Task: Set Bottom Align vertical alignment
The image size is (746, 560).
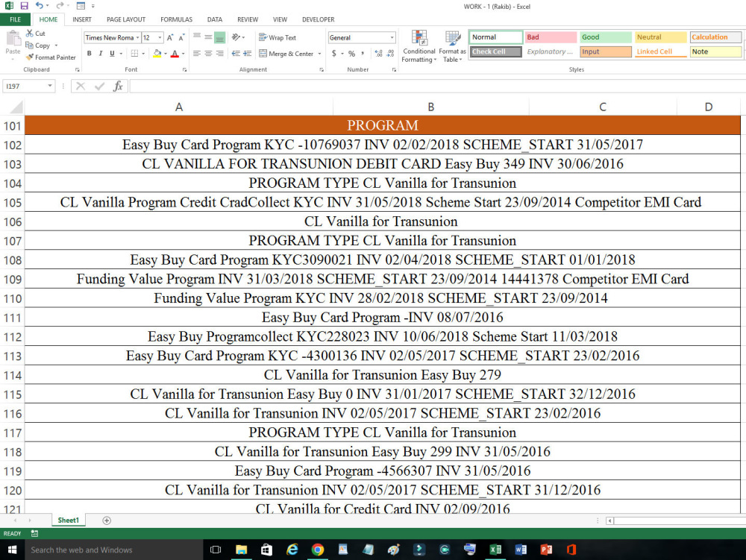Action: click(x=220, y=37)
